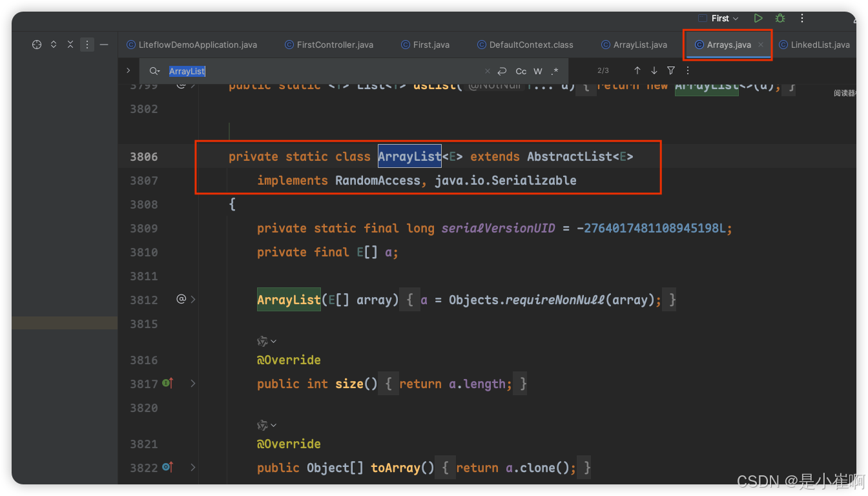Click line number 3806 in gutter
Viewport: 868px width, 496px height.
pos(143,156)
